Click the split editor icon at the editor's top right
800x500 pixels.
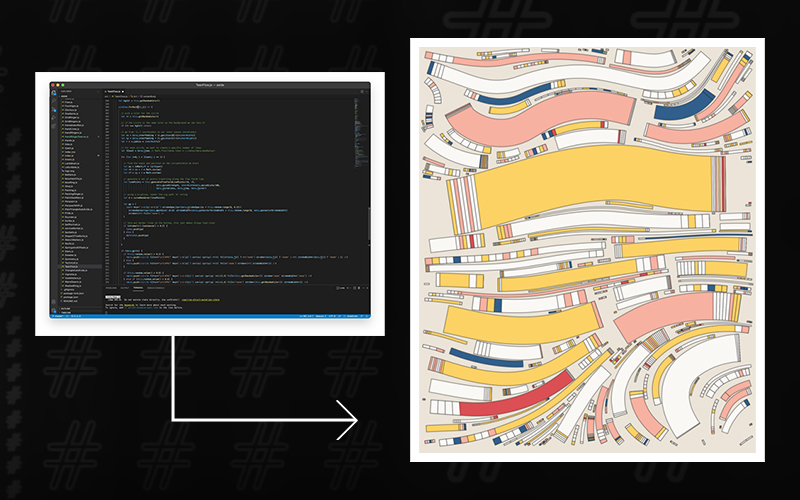click(x=362, y=91)
